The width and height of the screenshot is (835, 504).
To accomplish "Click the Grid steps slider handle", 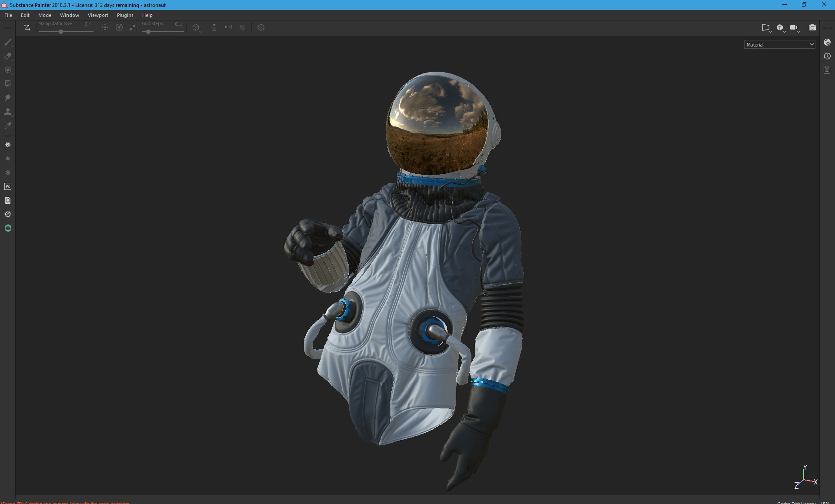I will (x=148, y=32).
